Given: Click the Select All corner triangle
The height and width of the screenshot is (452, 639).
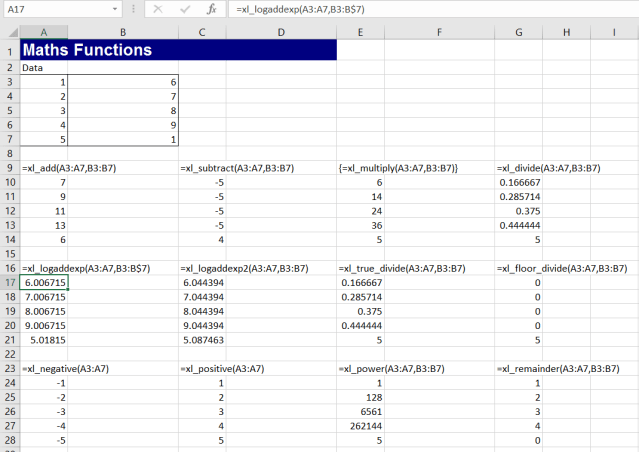Looking at the screenshot, I should (x=9, y=32).
